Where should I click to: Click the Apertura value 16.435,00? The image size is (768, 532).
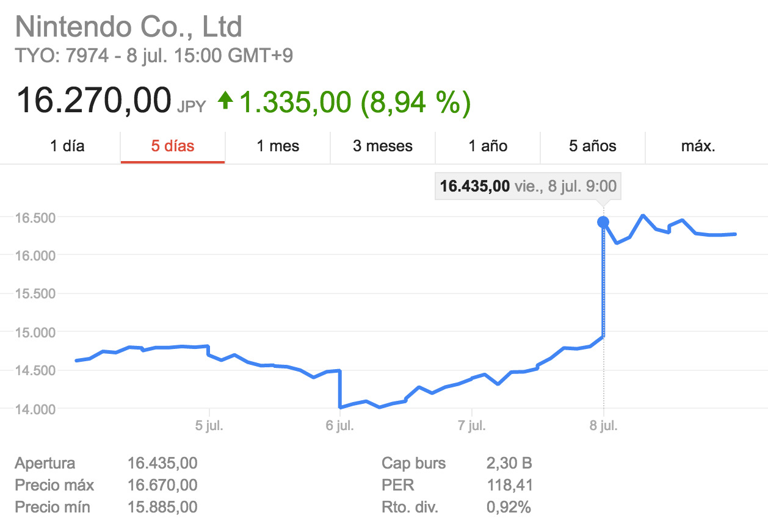(162, 463)
